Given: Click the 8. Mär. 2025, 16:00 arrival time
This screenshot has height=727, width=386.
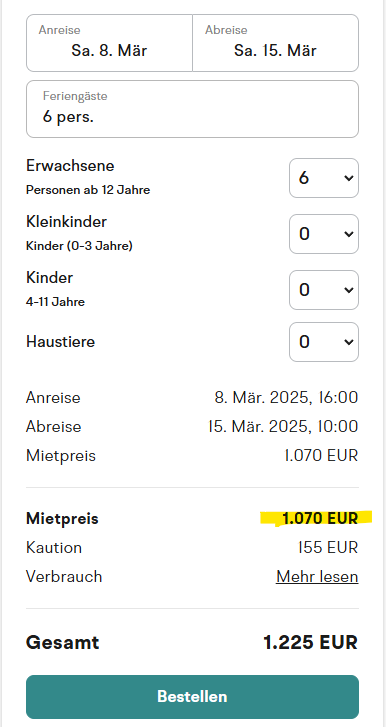Looking at the screenshot, I should pyautogui.click(x=286, y=398).
